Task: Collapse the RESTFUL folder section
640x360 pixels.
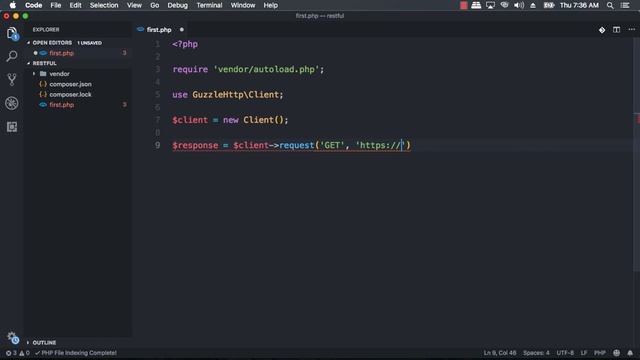Action: pos(29,63)
